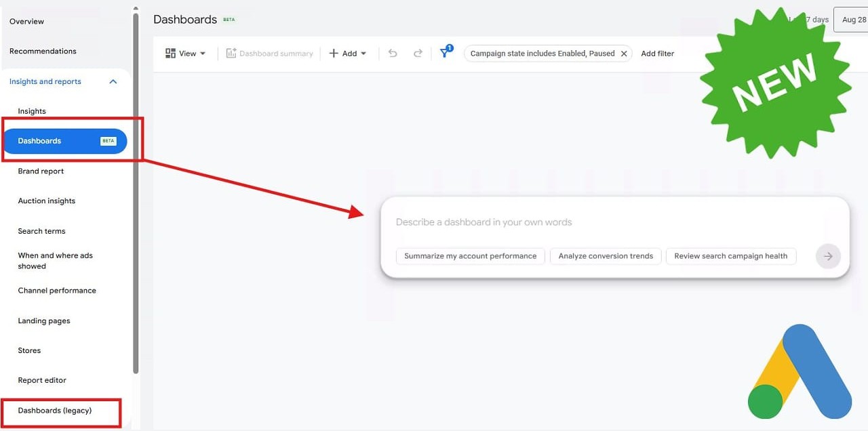Select the Dashboards BETA sidebar item
Screen dimensions: 868x431
pyautogui.click(x=65, y=141)
